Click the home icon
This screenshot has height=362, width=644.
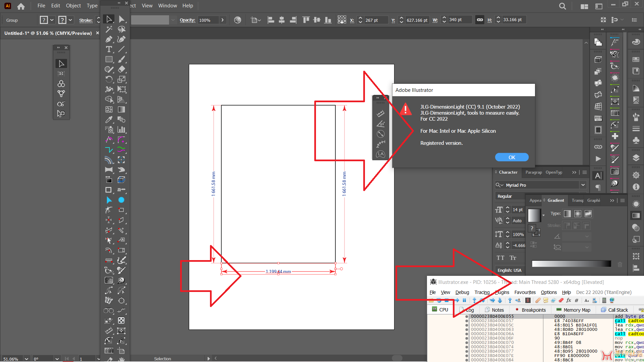(21, 6)
